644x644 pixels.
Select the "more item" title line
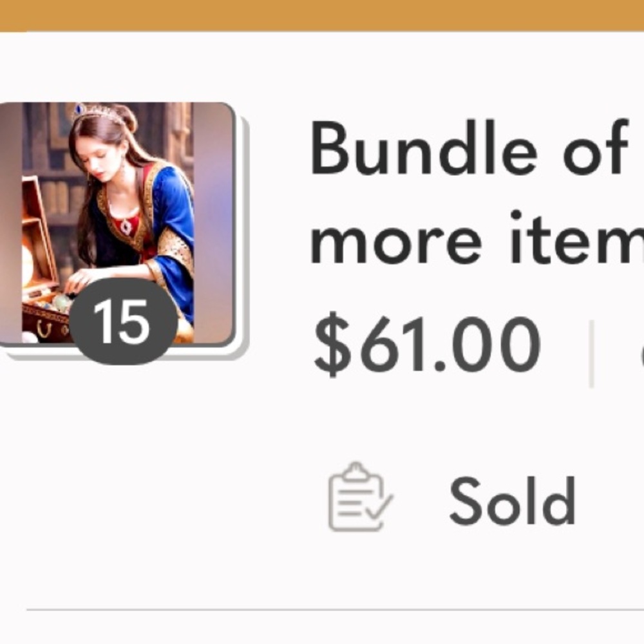click(x=477, y=238)
